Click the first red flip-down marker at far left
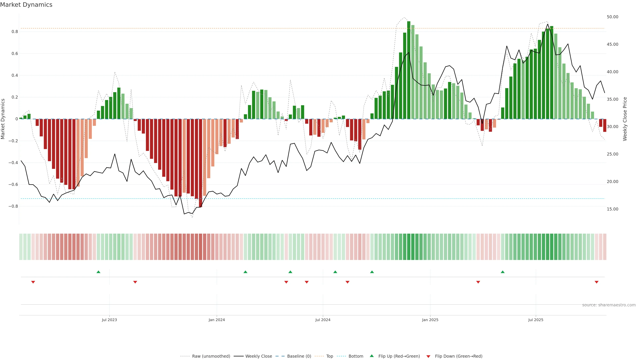This screenshot has height=362, width=644. click(33, 282)
